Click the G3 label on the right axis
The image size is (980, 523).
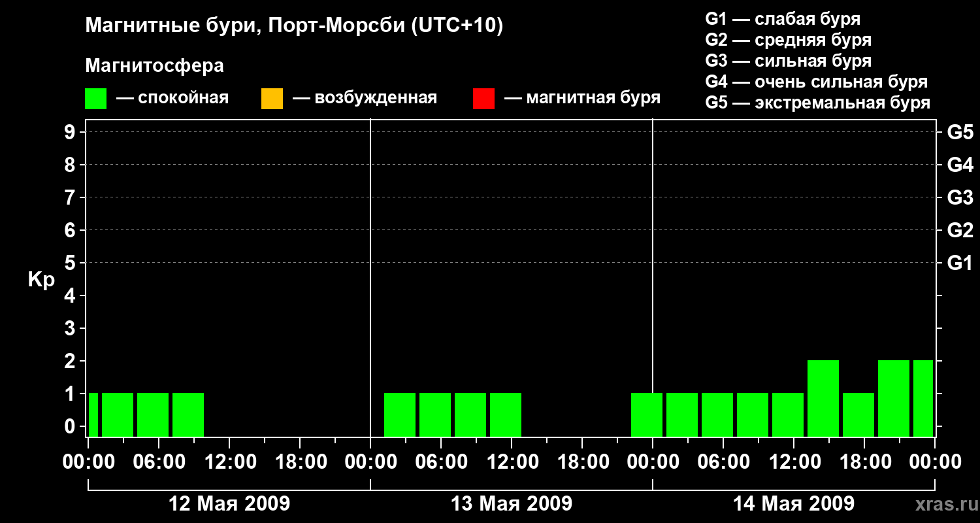click(x=960, y=197)
